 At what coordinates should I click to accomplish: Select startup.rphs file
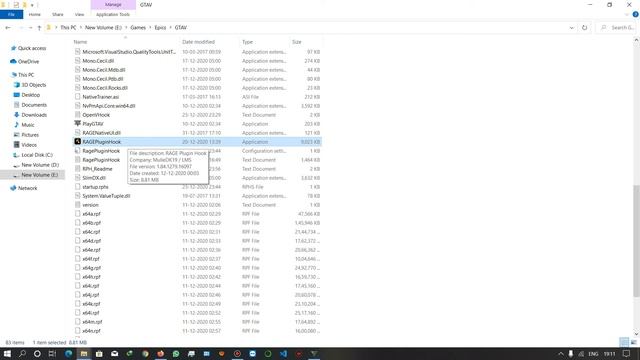point(95,187)
